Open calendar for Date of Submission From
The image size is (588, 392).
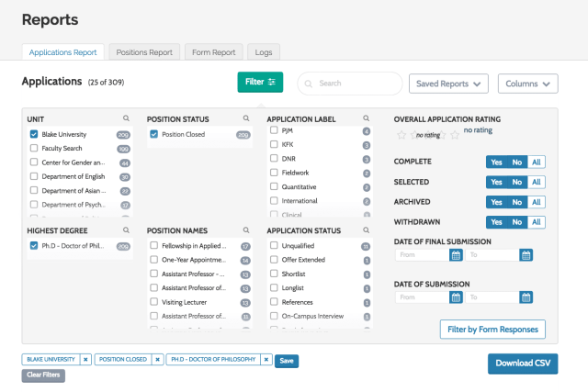coord(456,297)
